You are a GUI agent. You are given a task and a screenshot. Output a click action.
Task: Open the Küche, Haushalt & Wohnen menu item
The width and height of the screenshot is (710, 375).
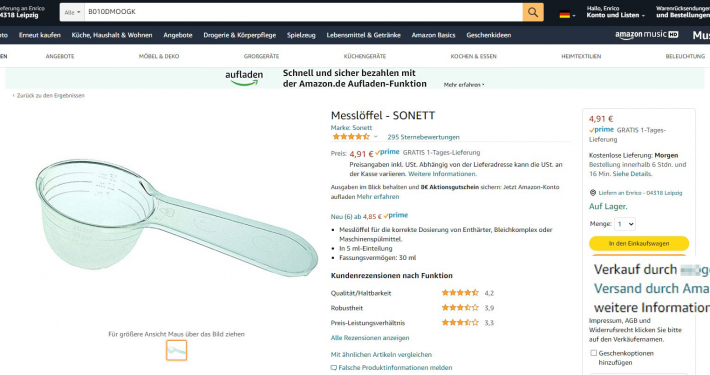pos(112,35)
